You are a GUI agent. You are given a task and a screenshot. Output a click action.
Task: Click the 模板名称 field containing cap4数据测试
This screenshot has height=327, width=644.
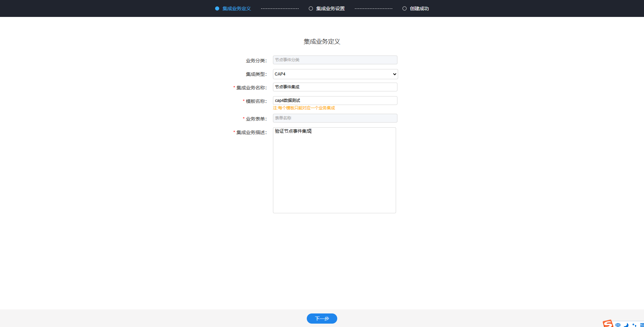pyautogui.click(x=335, y=101)
